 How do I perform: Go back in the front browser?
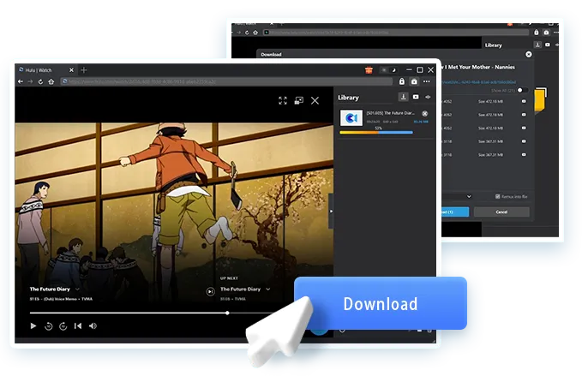(21, 81)
